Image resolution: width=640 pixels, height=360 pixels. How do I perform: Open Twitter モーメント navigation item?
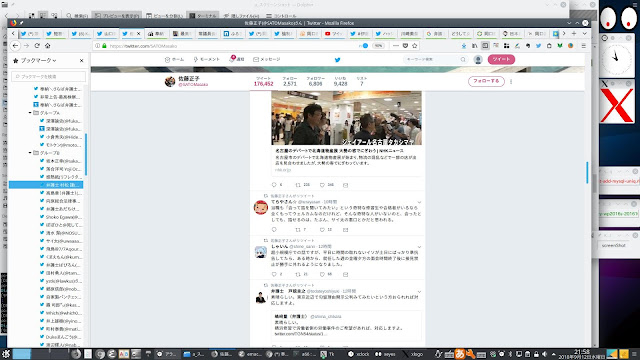[207, 60]
